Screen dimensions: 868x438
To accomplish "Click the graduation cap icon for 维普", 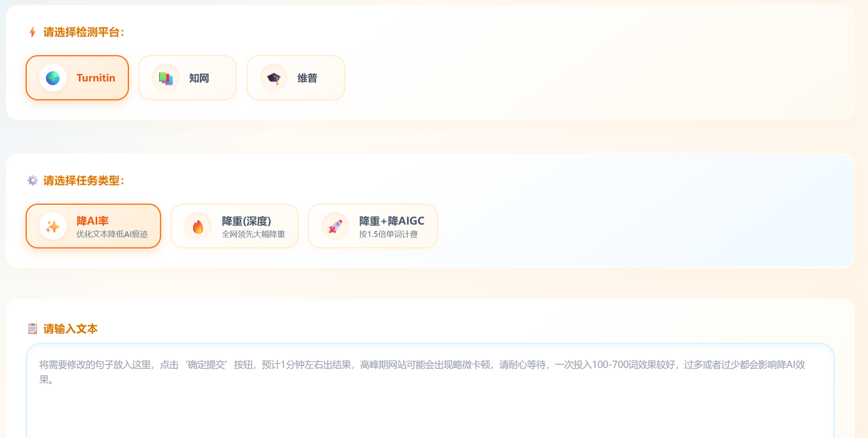I will (x=274, y=78).
